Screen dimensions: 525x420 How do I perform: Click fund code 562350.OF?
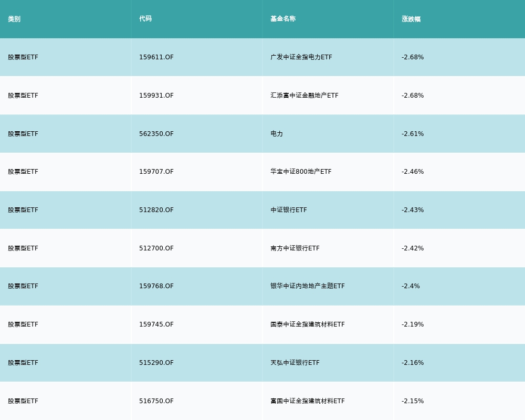156,134
